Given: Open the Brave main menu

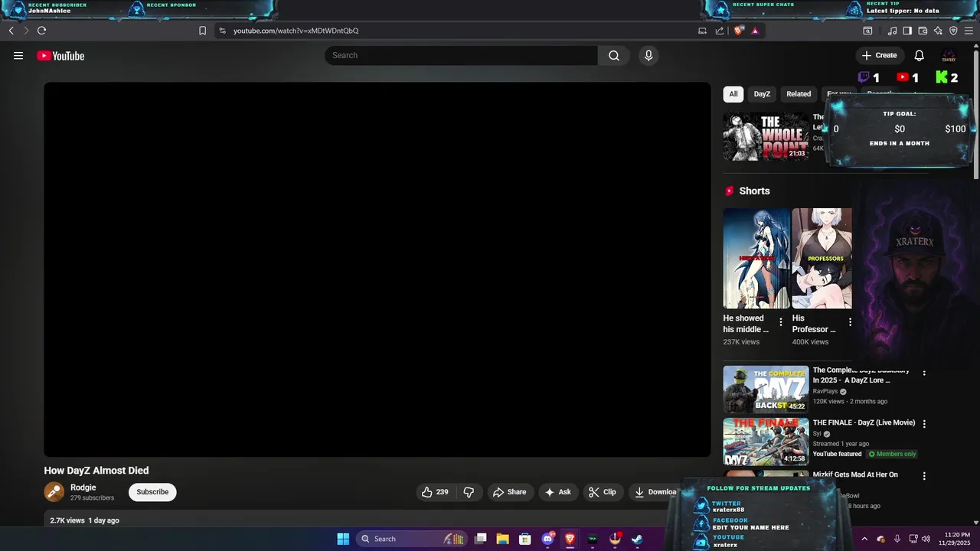Looking at the screenshot, I should point(969,31).
